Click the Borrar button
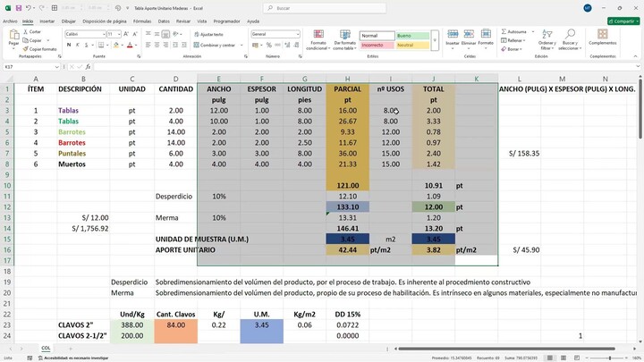The image size is (644, 362). pos(512,49)
